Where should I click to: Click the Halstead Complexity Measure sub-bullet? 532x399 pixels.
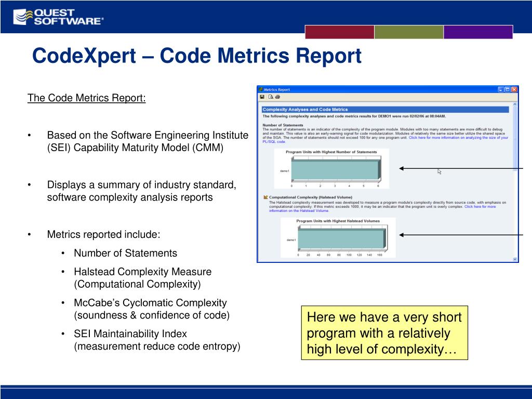click(142, 278)
